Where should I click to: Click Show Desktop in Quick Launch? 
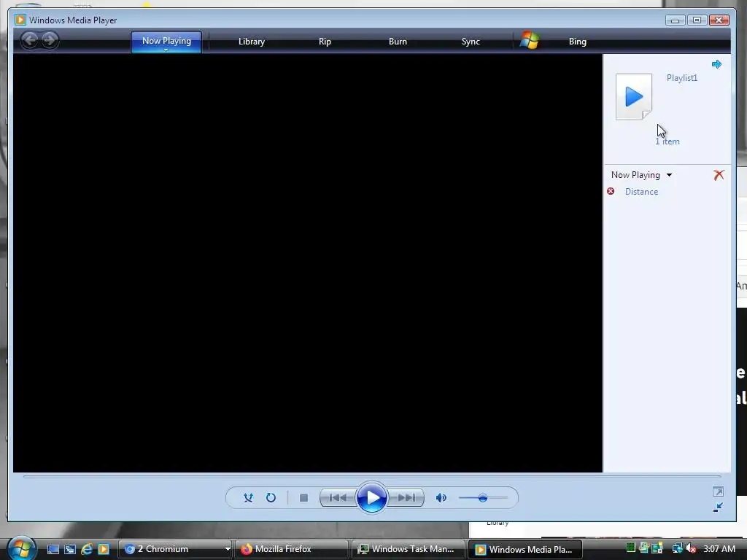coord(53,549)
